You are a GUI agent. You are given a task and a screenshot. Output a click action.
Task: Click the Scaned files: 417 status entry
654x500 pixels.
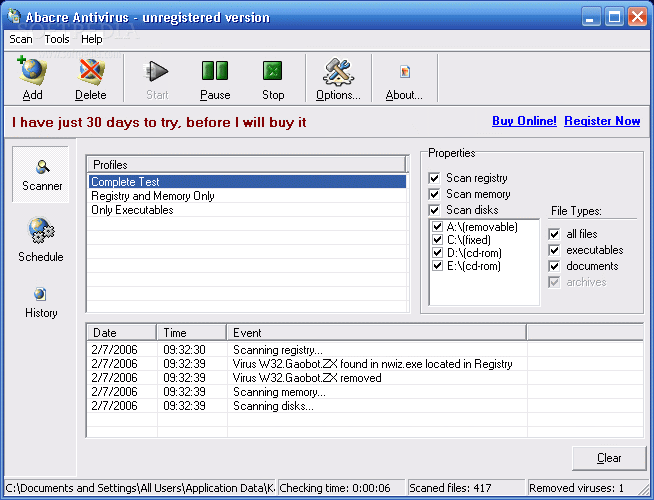coord(466,488)
